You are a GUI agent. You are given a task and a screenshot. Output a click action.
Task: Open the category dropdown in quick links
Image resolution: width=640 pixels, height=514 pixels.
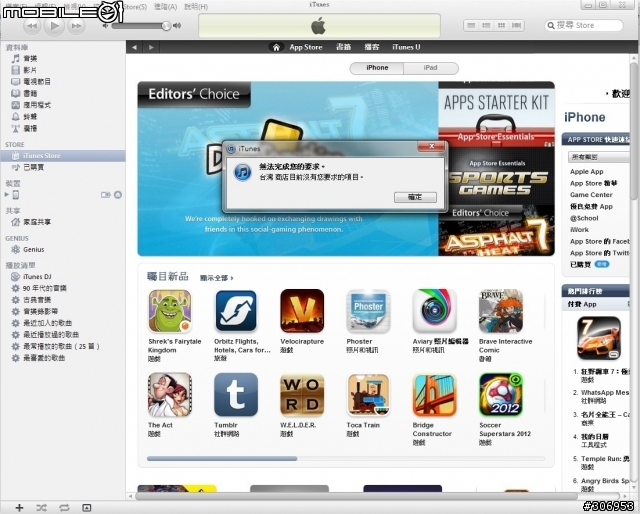click(598, 157)
